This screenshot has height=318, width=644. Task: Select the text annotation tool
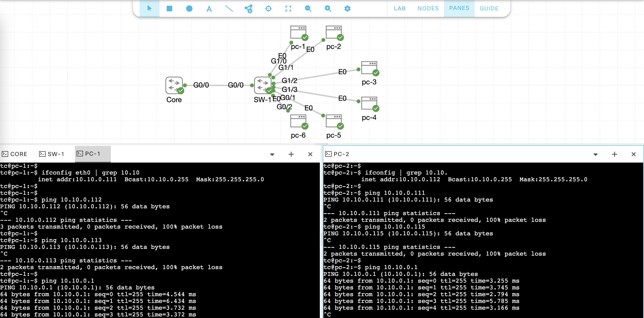(209, 9)
